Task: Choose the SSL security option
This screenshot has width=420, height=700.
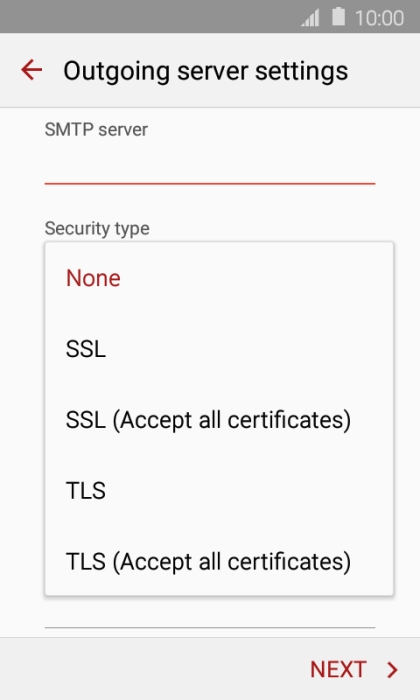Action: [x=219, y=349]
